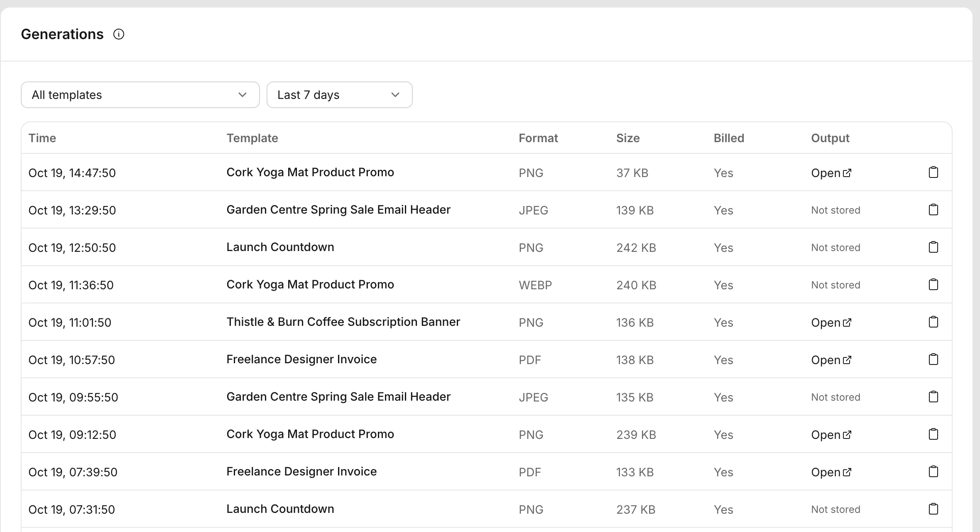Copy the 12:50:50 Launch Countdown row
The image size is (980, 532).
click(x=933, y=247)
